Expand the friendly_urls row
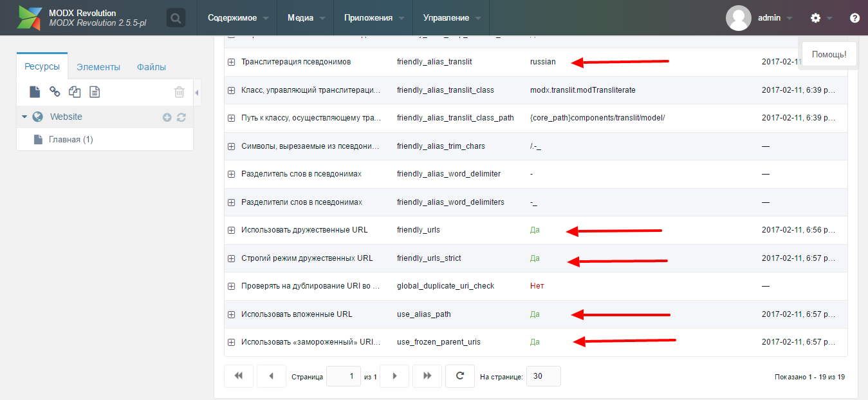868x400 pixels. pos(231,230)
